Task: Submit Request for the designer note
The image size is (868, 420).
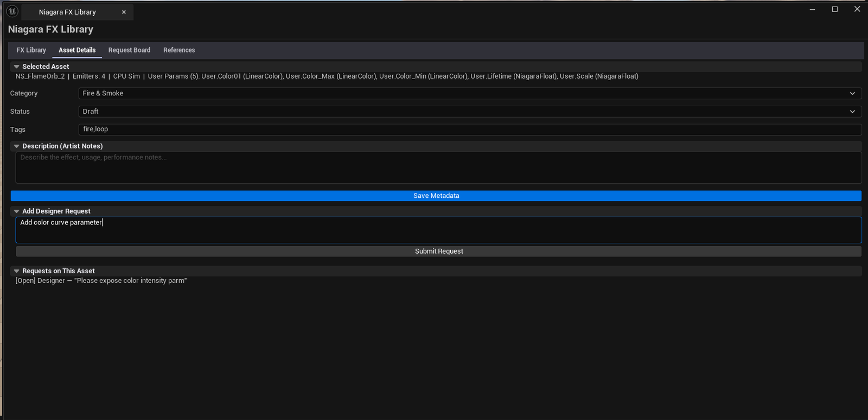Action: point(438,251)
